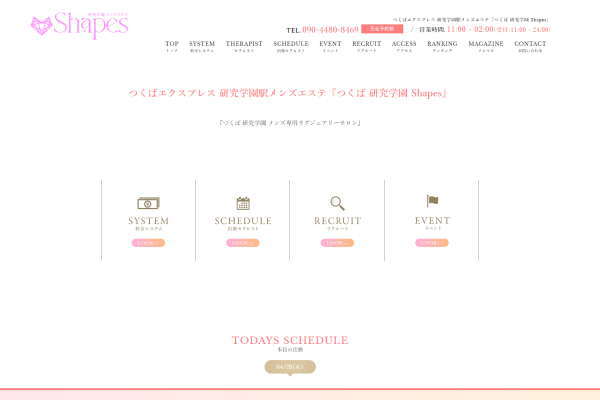The image size is (600, 400).
Task: Click pink button under SYSTEM card
Action: (148, 243)
